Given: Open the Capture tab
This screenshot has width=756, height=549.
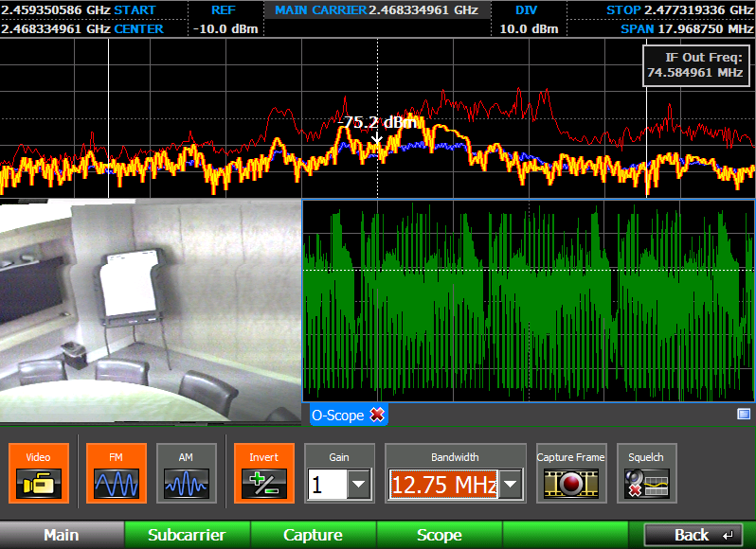Looking at the screenshot, I should (x=314, y=535).
